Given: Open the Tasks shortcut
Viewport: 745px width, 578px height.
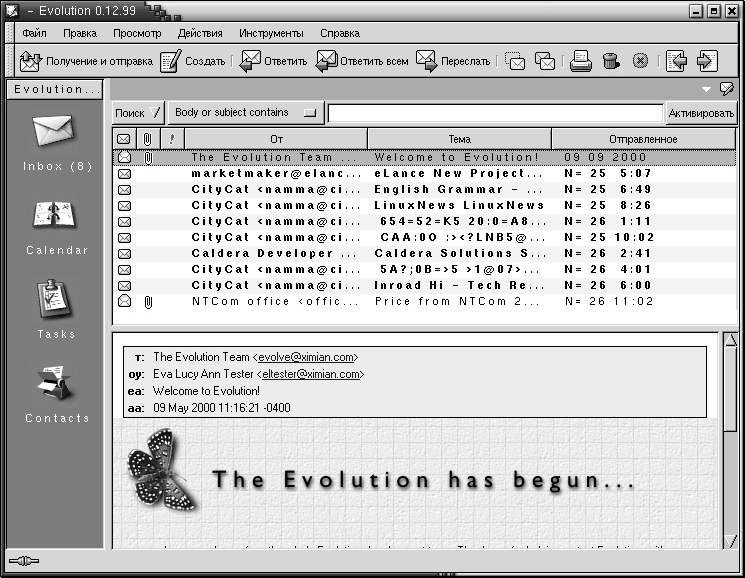Looking at the screenshot, I should pos(57,307).
